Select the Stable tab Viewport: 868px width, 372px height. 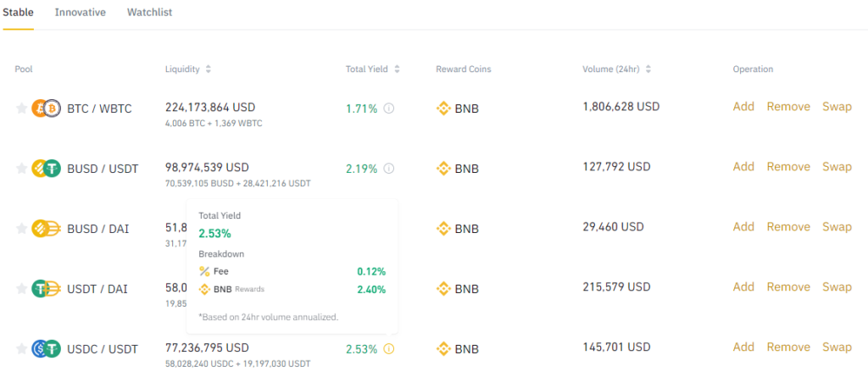18,13
